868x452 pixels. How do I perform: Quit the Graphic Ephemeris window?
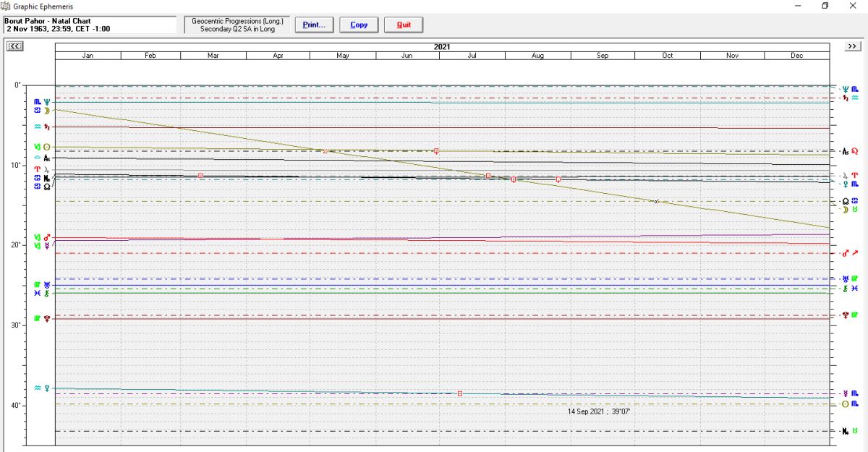tap(403, 25)
